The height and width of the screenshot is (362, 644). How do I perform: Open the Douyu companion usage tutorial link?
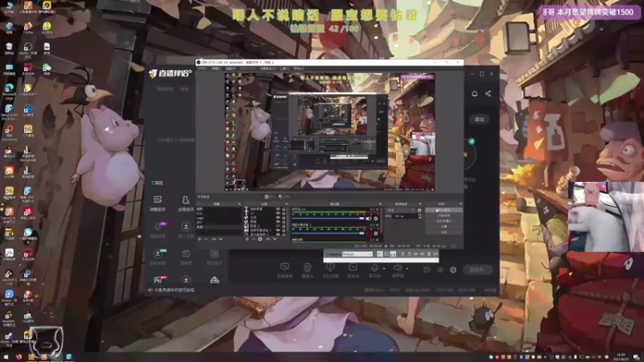click(174, 290)
